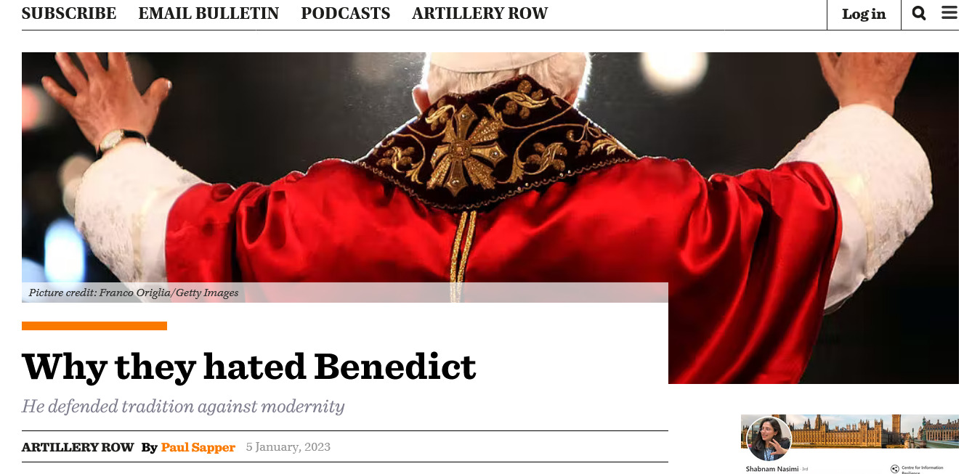Click Artillery Row label beside byline
The image size is (980, 474).
click(x=78, y=447)
